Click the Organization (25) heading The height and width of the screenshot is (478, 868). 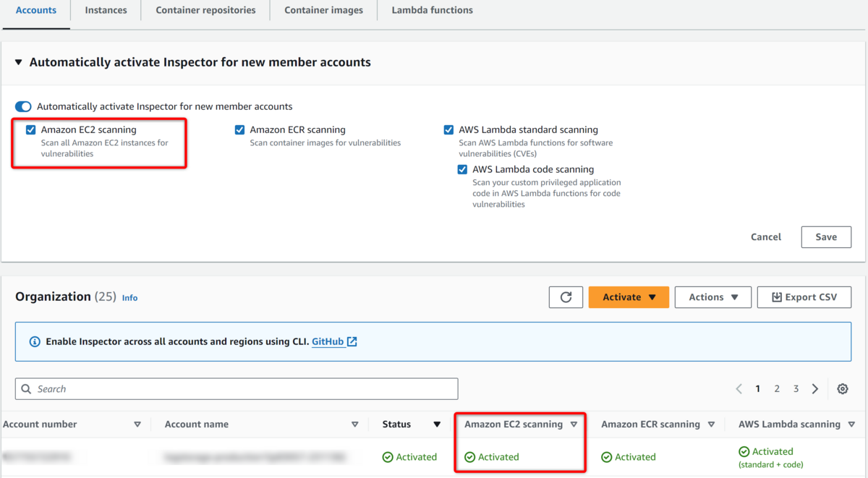[66, 296]
